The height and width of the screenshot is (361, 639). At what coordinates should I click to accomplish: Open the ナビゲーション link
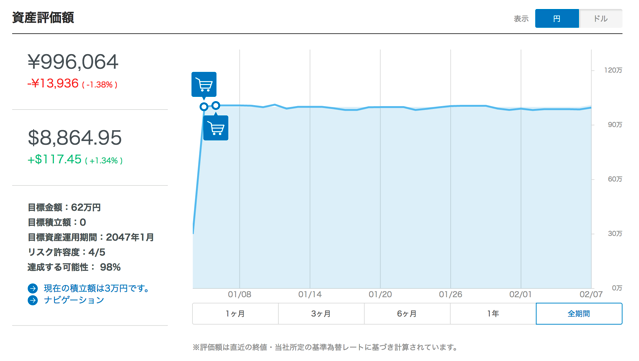pos(74,300)
